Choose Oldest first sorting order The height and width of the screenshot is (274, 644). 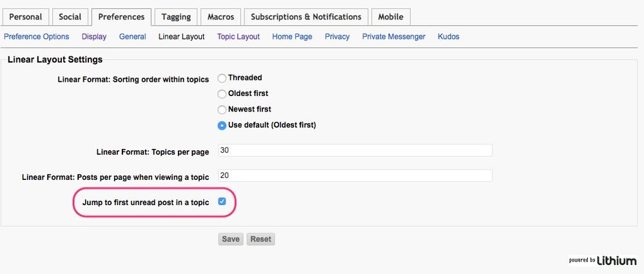coord(222,93)
